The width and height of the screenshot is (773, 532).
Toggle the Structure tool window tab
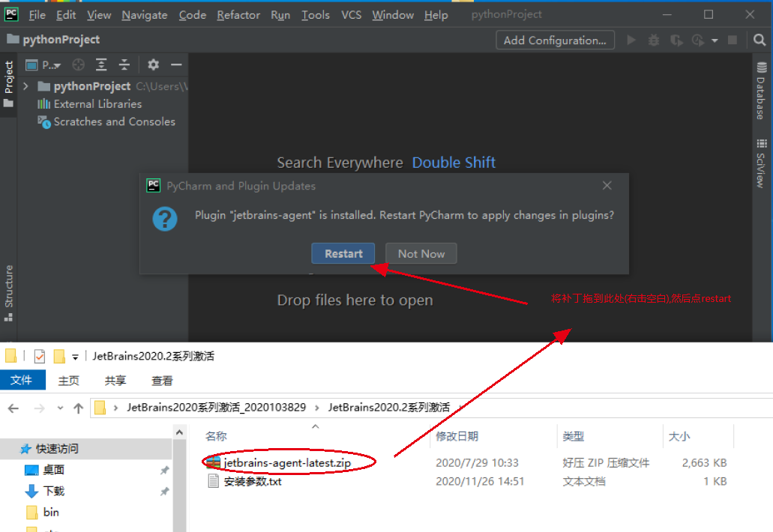[8, 292]
